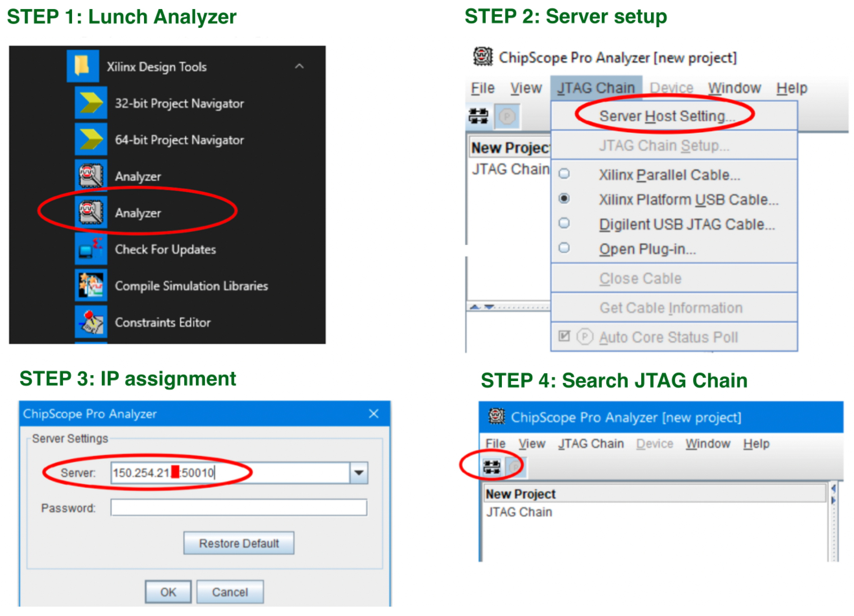Launch 64-bit Project Navigator icon
The image size is (854, 616).
tap(91, 139)
